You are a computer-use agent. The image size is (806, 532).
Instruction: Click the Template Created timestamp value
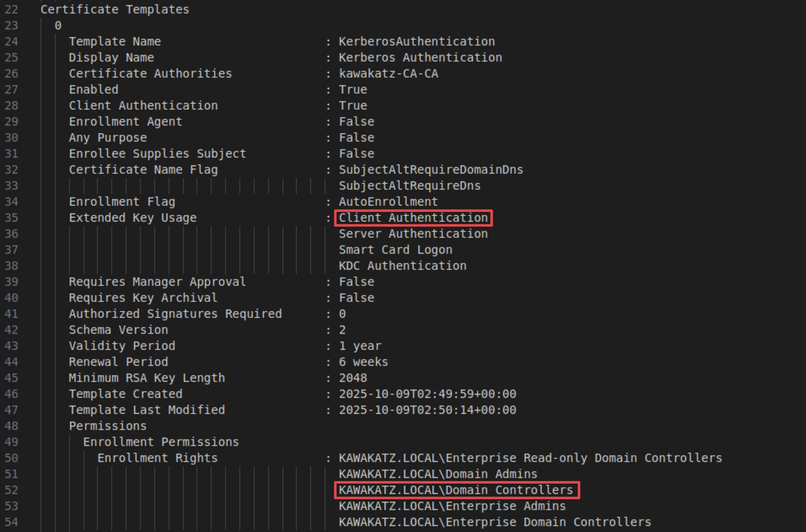(427, 394)
